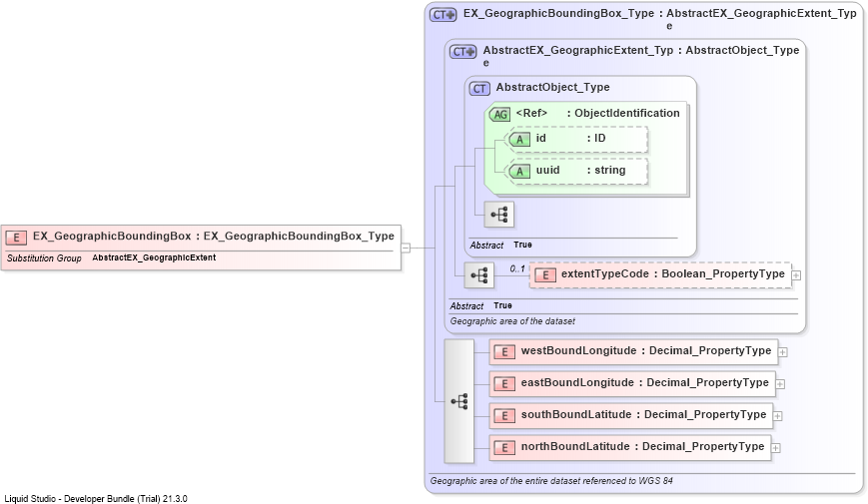This screenshot has width=868, height=504.
Task: Expand the southBoundLatitude element
Action: click(x=778, y=415)
